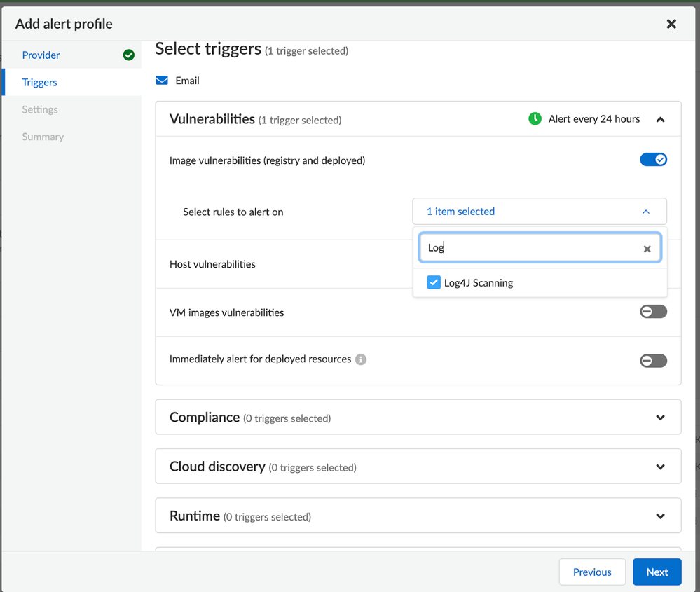700x592 pixels.
Task: Turn on Immediately alert for deployed resources
Action: [653, 361]
